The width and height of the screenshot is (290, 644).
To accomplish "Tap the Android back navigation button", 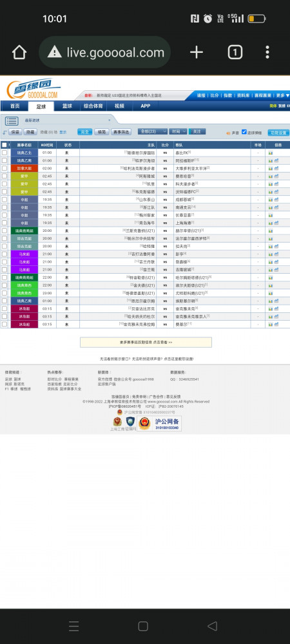I will (212, 626).
